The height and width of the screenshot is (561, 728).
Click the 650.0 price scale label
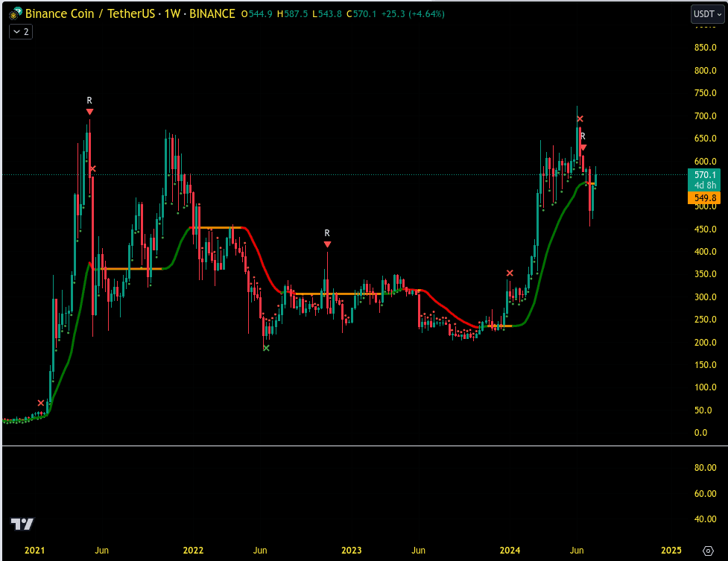tap(705, 139)
